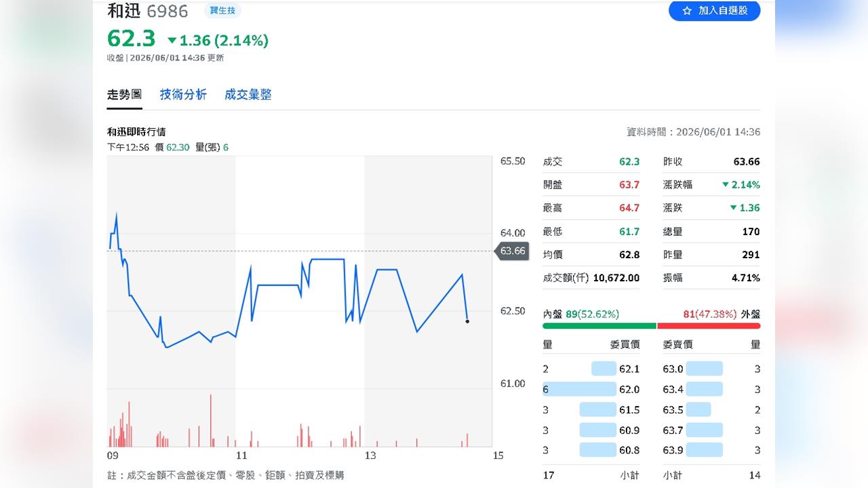
Task: Click the 加入自選股 button
Action: 714,11
